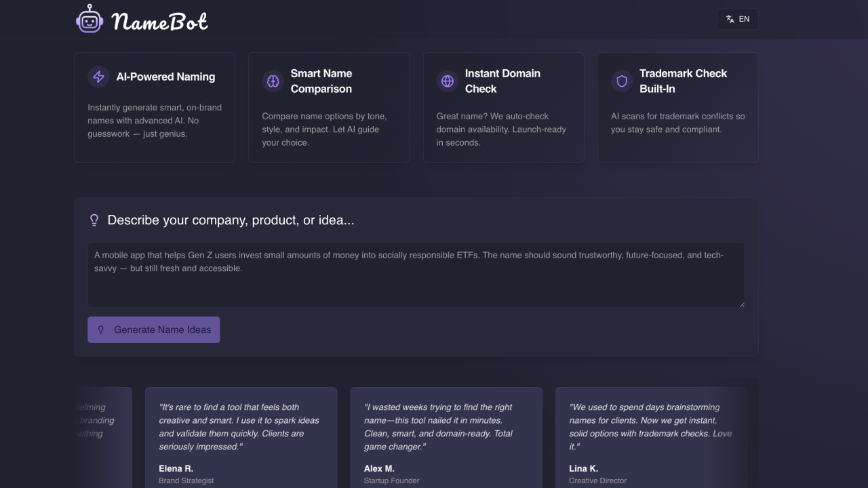
Task: Click the shield icon for Trademark Check
Action: click(x=622, y=81)
